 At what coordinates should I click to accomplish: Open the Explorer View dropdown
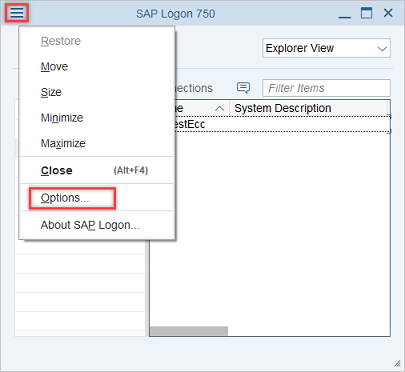point(326,48)
